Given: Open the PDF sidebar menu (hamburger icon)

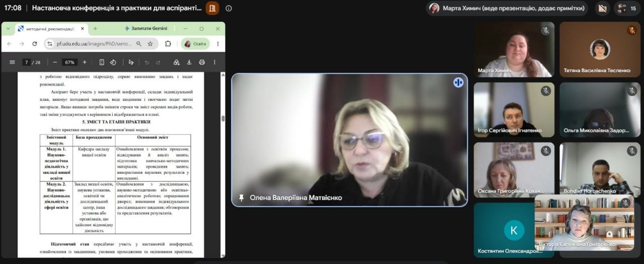Looking at the screenshot, I should click(x=12, y=62).
